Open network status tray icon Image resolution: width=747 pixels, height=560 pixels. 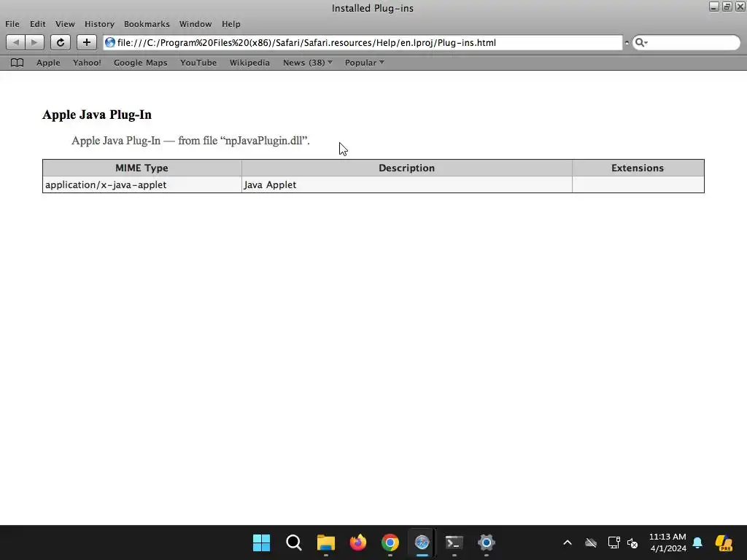tap(614, 542)
